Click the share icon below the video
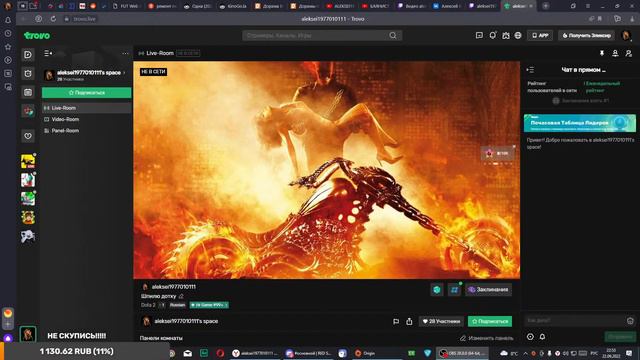Image resolution: width=640 pixels, height=360 pixels. tap(409, 322)
